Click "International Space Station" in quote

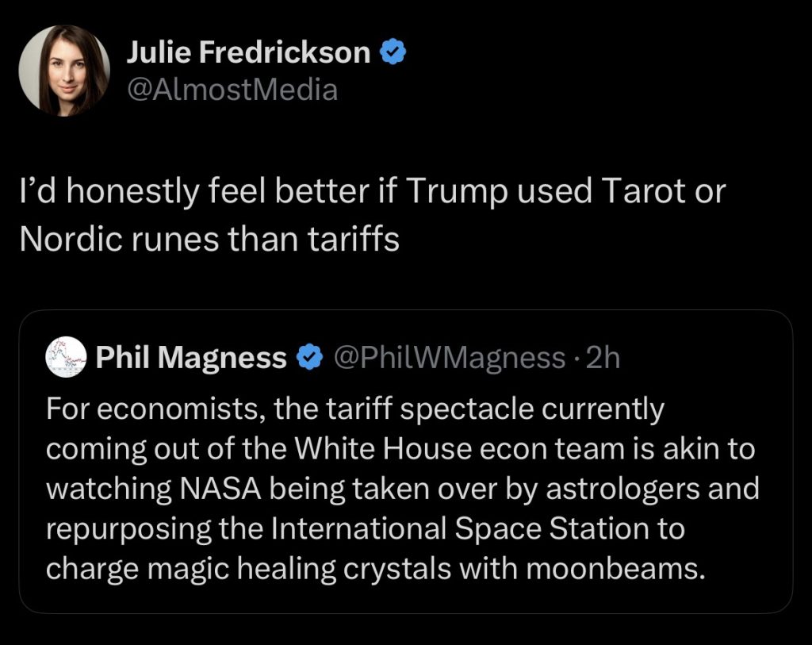[x=459, y=529]
